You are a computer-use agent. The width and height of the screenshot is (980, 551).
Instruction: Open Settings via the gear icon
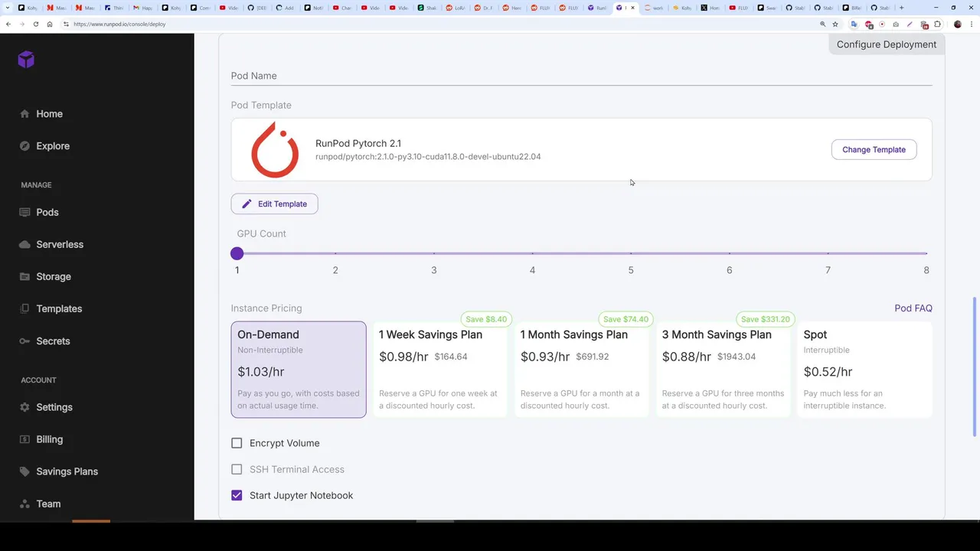click(24, 407)
